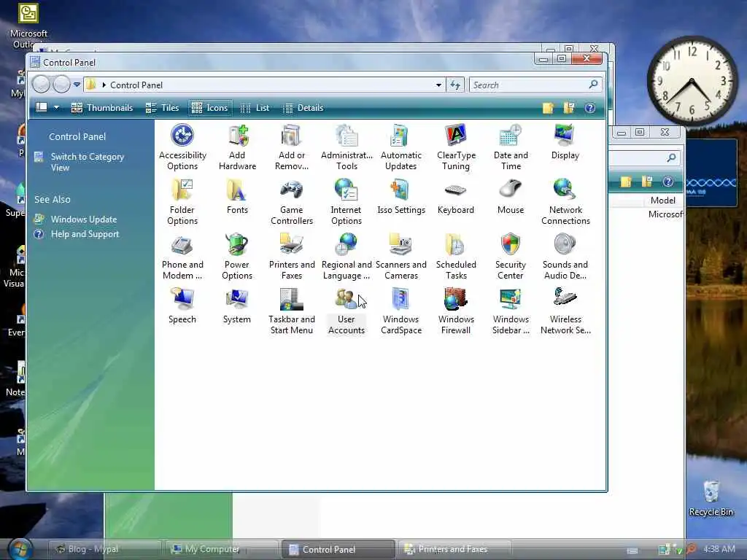
Task: Open the recent pages dropdown arrow
Action: pos(77,85)
